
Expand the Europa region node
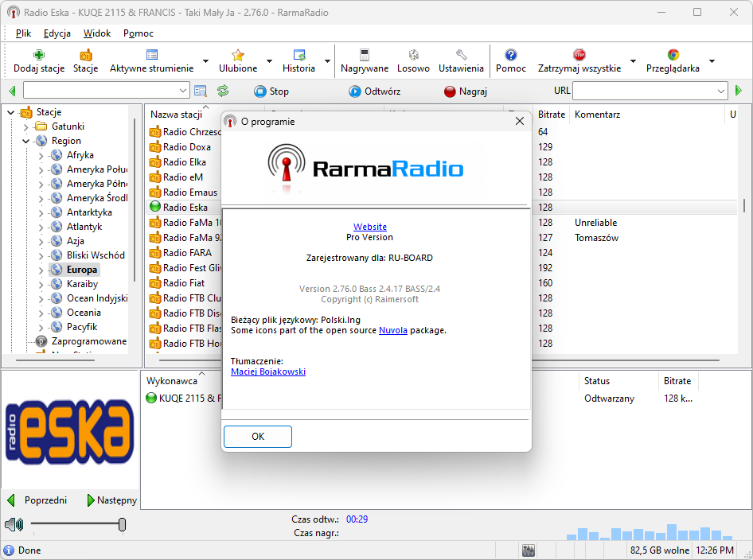41,270
